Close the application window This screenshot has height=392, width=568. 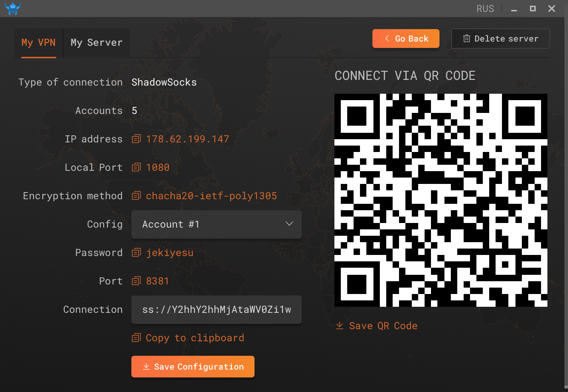[551, 9]
